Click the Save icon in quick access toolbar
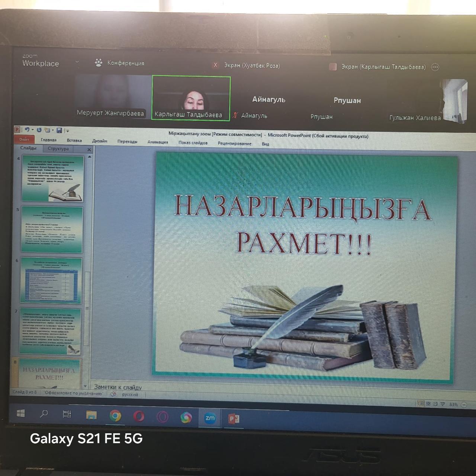 (x=59, y=130)
